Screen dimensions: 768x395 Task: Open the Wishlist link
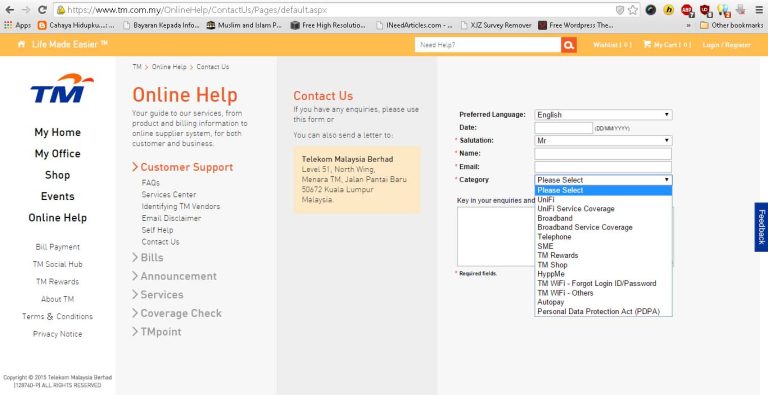[x=612, y=45]
